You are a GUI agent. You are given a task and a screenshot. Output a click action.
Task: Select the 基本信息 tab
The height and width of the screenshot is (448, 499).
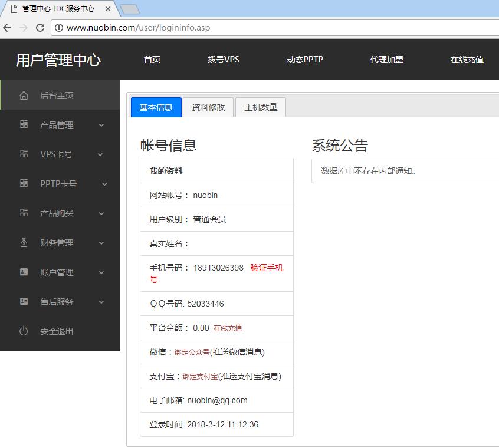tap(156, 107)
